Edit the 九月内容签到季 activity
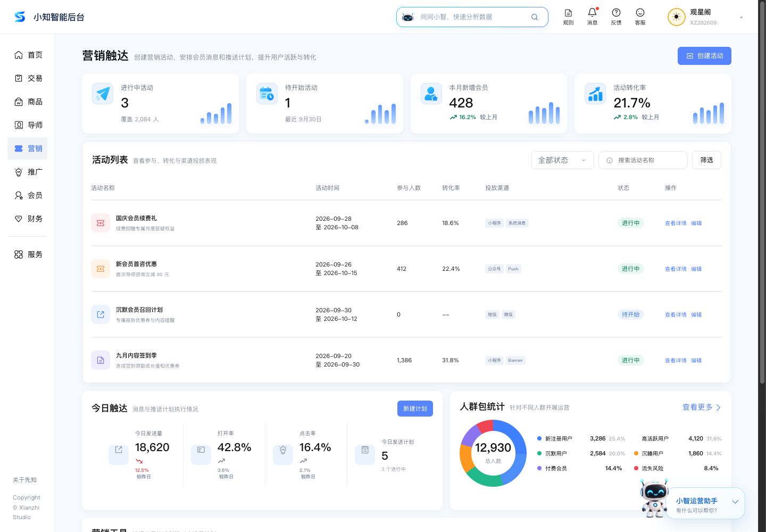Image resolution: width=766 pixels, height=532 pixels. point(696,361)
